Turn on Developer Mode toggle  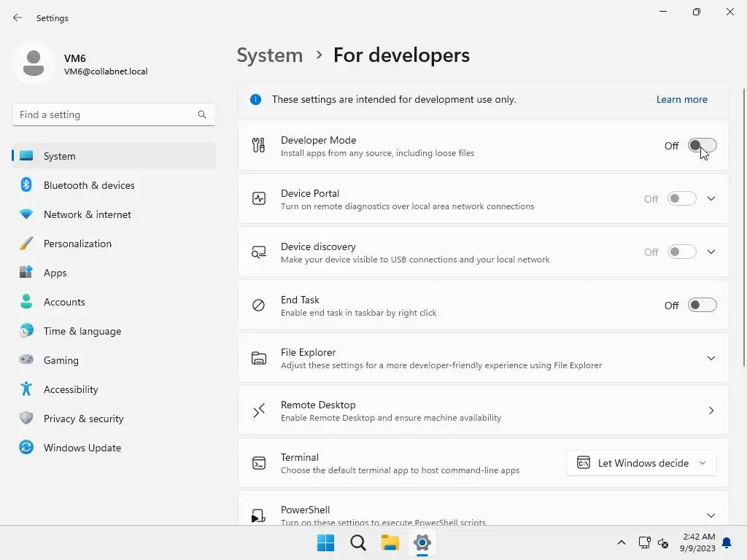703,145
